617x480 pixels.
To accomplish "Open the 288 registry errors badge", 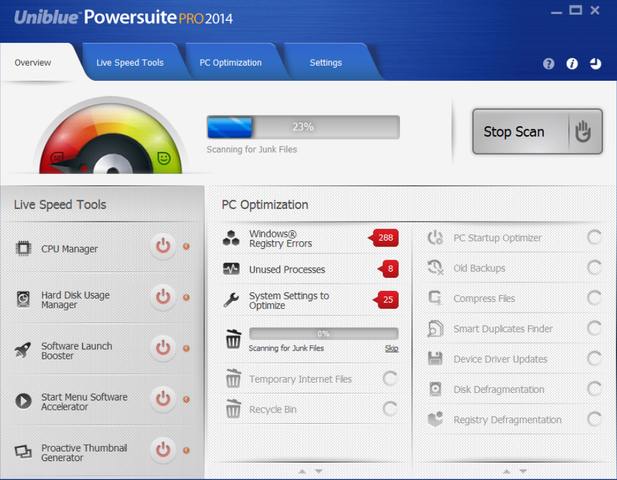I will tap(384, 238).
